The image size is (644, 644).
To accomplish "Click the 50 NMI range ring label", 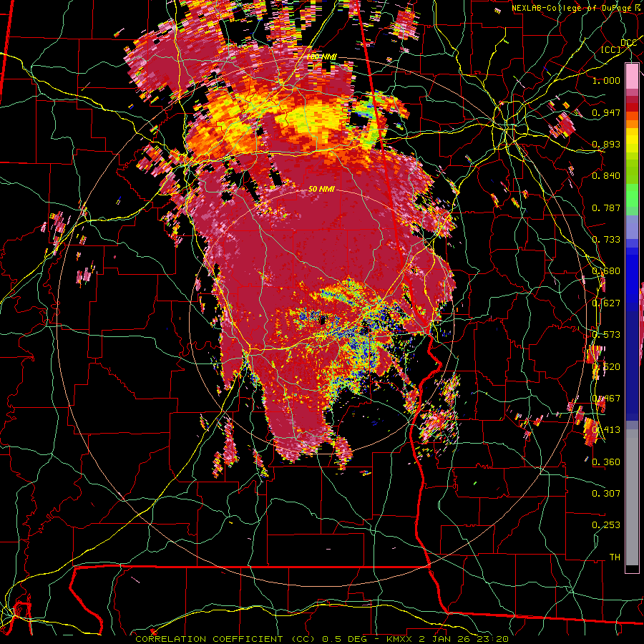I will pyautogui.click(x=321, y=189).
